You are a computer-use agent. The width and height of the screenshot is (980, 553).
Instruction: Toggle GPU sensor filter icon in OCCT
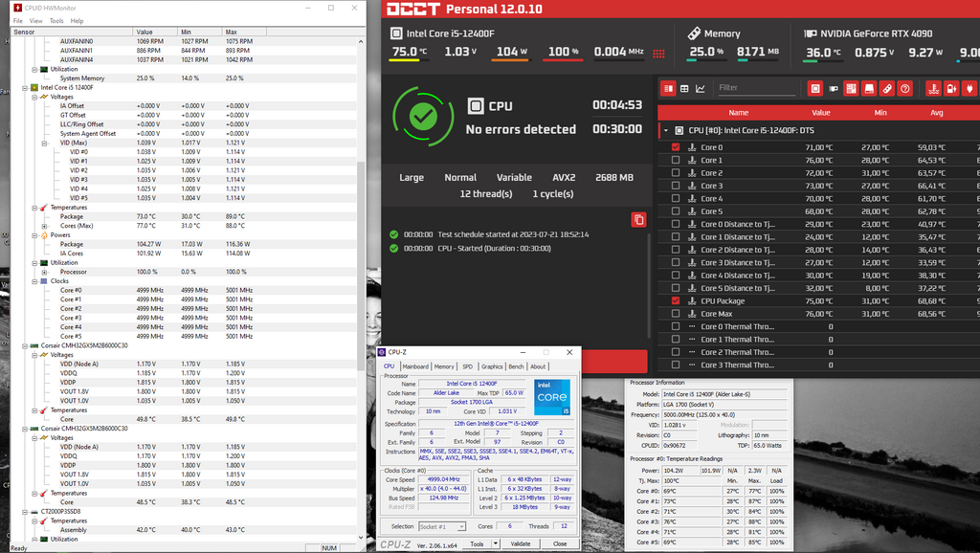point(834,89)
